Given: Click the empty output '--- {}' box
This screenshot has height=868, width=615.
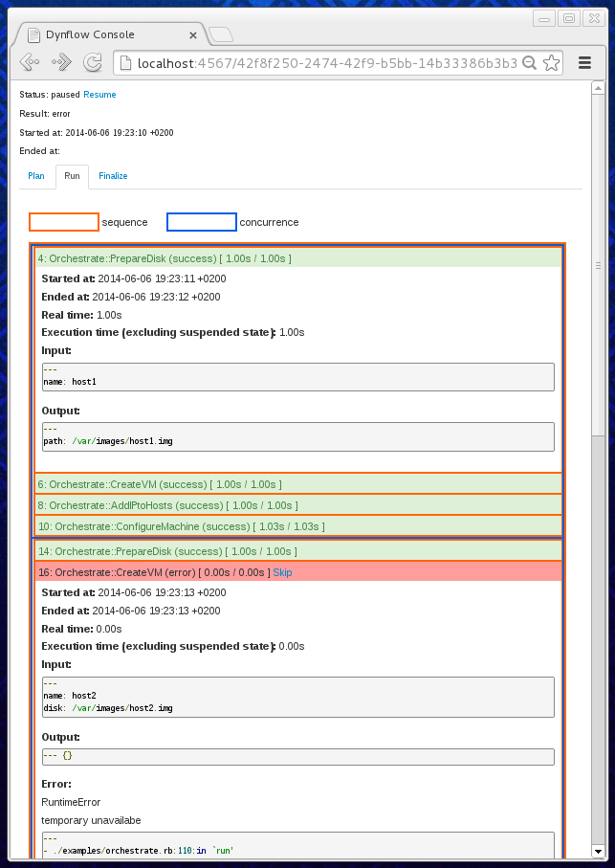Looking at the screenshot, I should [298, 757].
